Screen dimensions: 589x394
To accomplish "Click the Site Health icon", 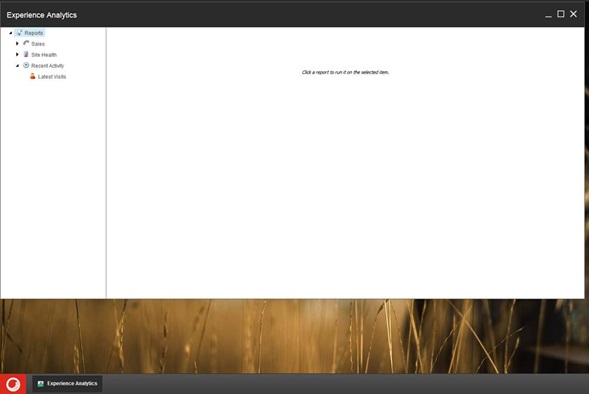I will (26, 54).
